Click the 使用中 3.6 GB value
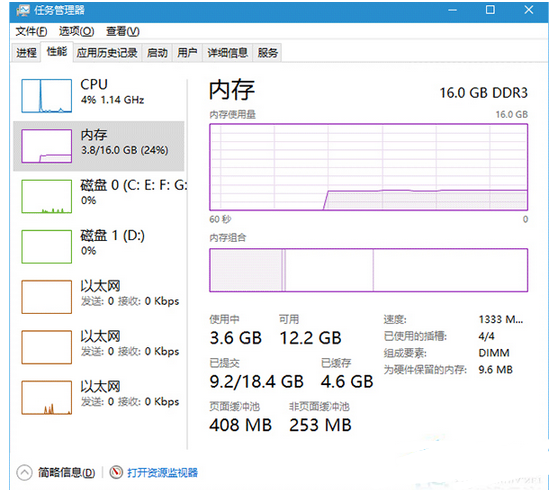552x492 pixels. (236, 338)
